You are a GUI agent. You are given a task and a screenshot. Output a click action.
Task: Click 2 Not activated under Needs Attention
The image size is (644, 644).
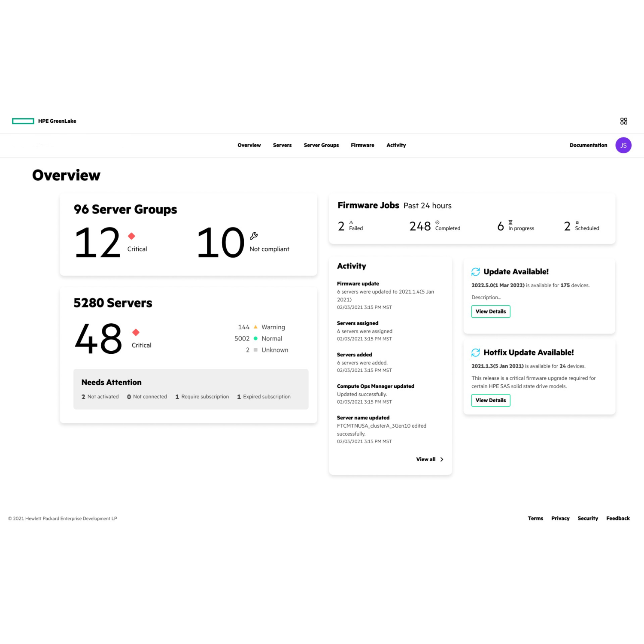click(x=100, y=397)
